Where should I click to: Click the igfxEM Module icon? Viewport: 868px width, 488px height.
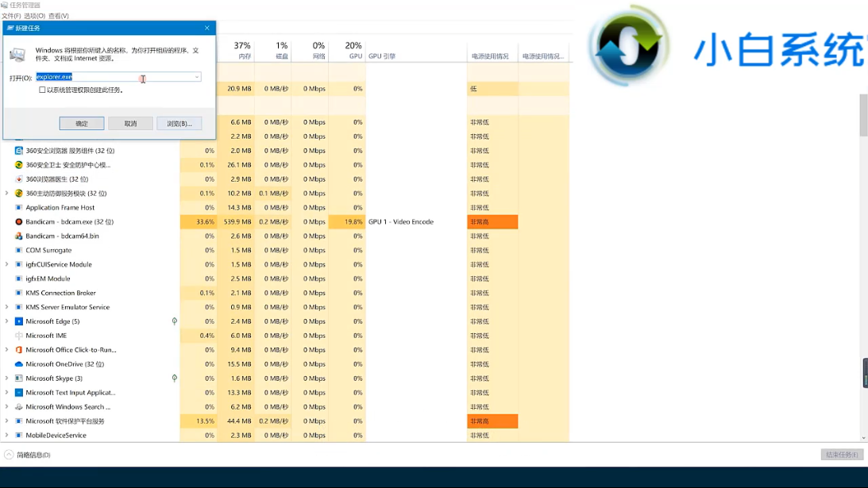(19, 279)
